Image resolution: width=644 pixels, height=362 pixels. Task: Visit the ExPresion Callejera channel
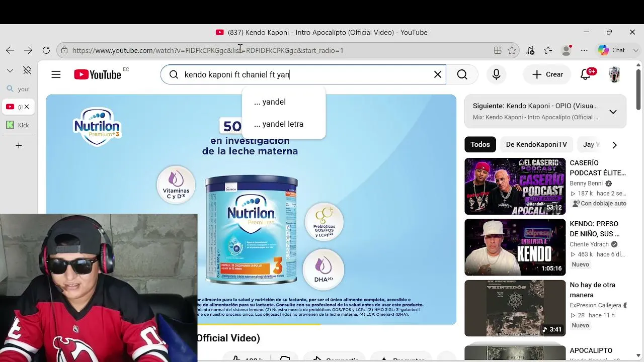597,305
